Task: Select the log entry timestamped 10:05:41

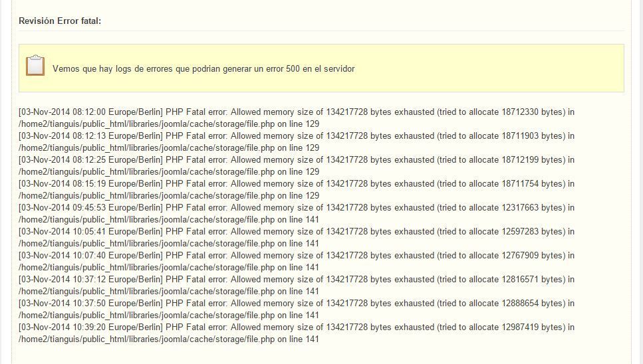Action: click(x=297, y=238)
